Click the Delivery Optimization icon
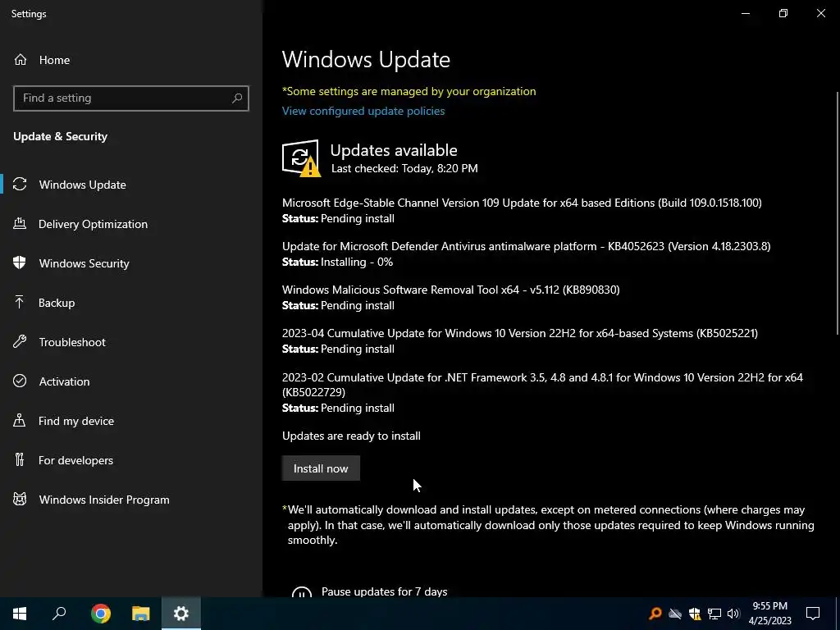Image resolution: width=840 pixels, height=630 pixels. [x=20, y=224]
